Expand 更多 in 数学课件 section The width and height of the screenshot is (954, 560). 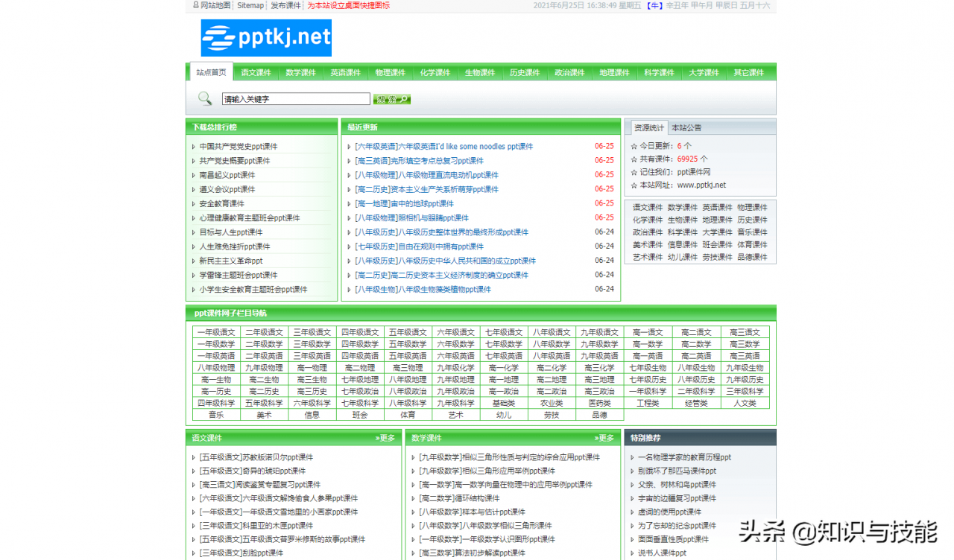click(604, 438)
